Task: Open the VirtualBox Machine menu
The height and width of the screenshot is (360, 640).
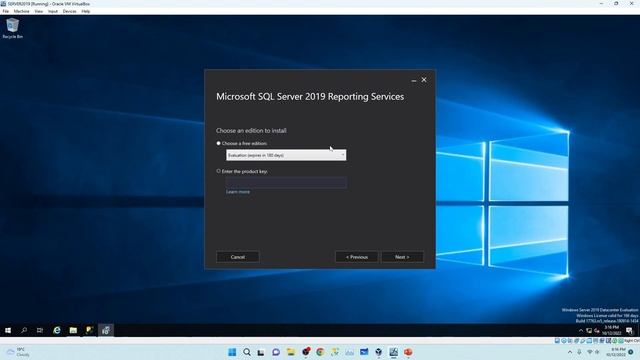Action: pos(22,11)
